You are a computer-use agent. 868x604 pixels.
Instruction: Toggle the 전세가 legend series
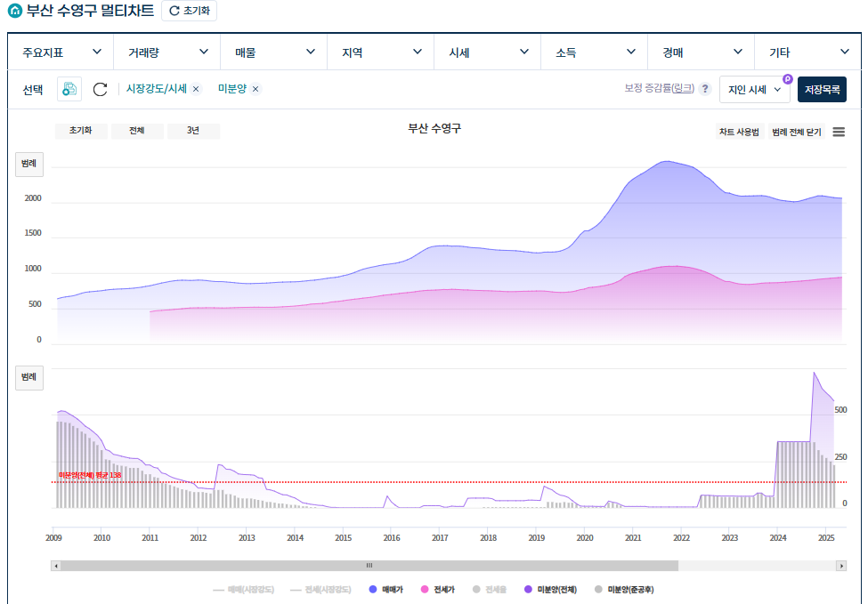[x=438, y=590]
